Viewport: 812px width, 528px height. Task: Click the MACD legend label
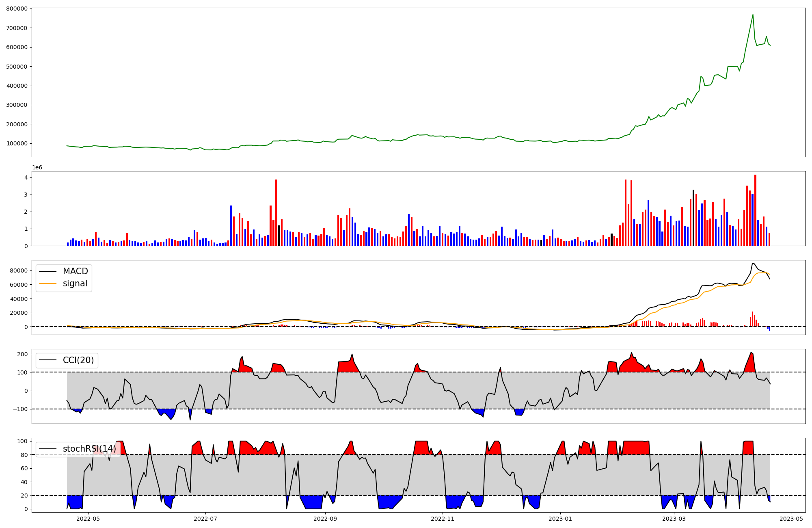[76, 271]
